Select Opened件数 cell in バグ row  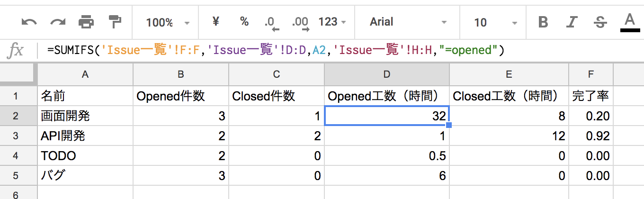pos(181,176)
